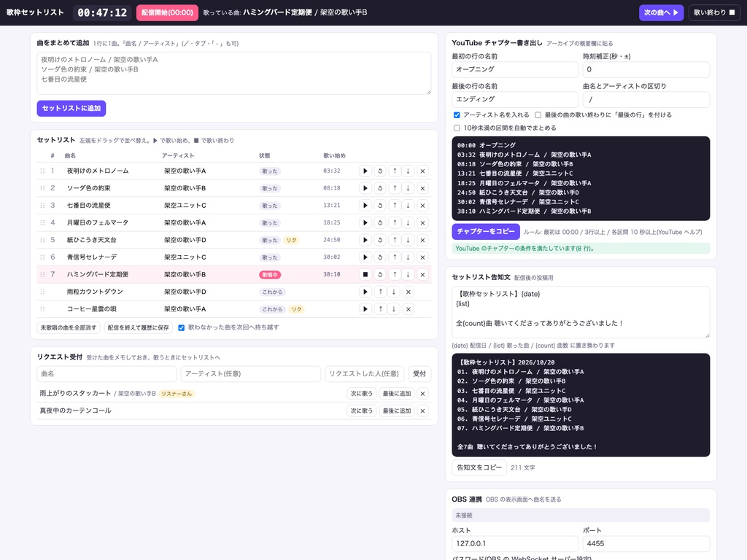The height and width of the screenshot is (560, 747).
Task: Toggle アーティスト名を入れる checkbox
Action: pyautogui.click(x=457, y=114)
